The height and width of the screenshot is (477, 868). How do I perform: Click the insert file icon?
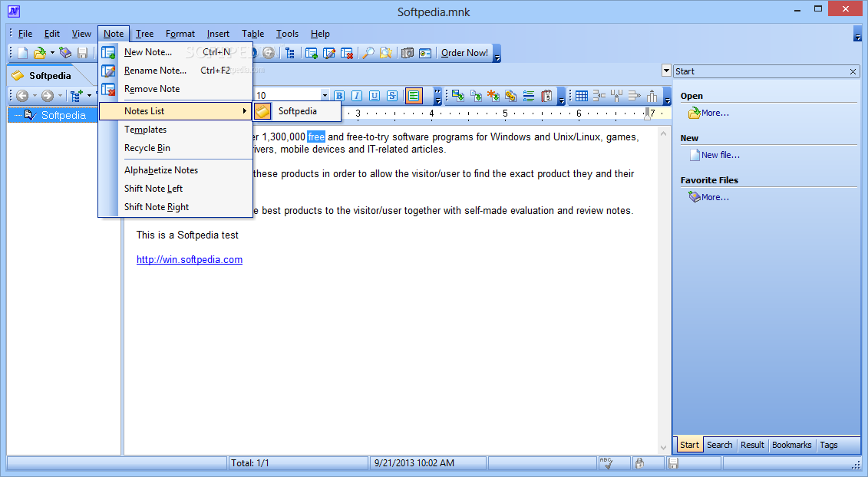[x=476, y=96]
